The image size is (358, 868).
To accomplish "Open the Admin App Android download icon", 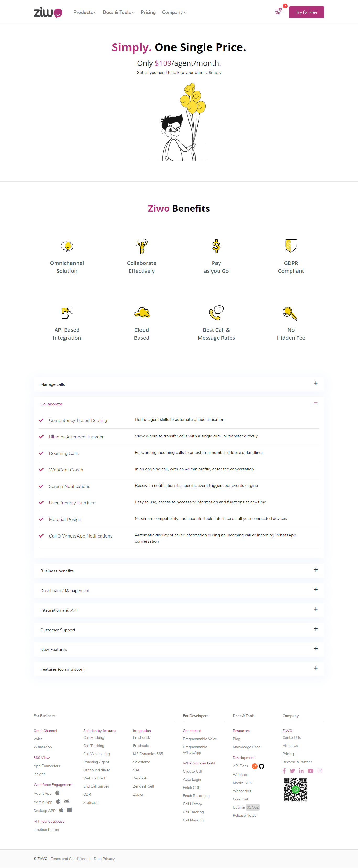I will [x=66, y=802].
